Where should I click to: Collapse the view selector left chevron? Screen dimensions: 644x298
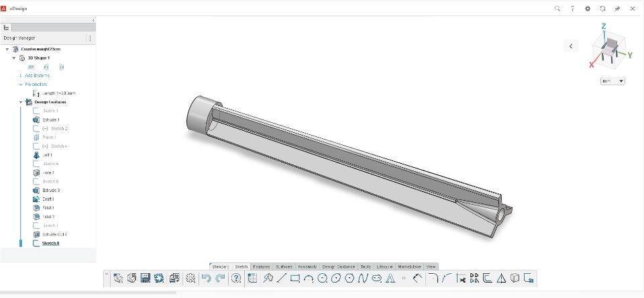(x=571, y=46)
